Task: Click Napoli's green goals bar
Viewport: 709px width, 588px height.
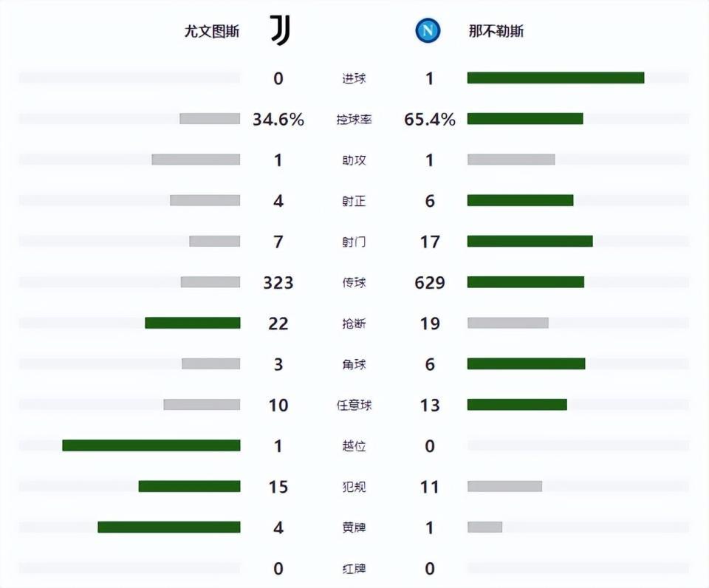Action: point(555,78)
